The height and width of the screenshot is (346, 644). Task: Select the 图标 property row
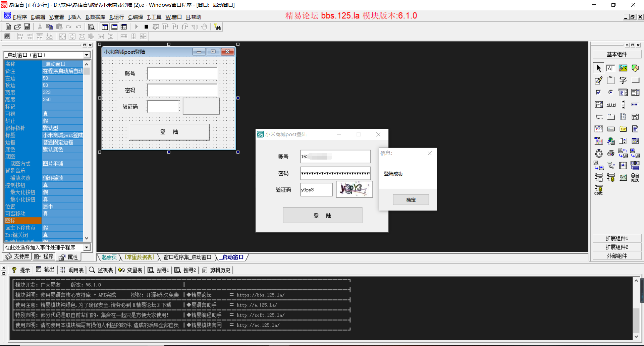click(x=44, y=221)
